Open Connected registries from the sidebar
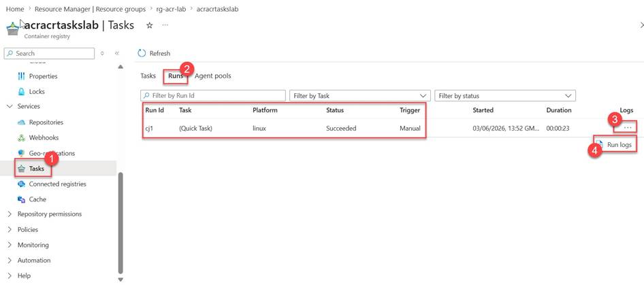 point(57,184)
